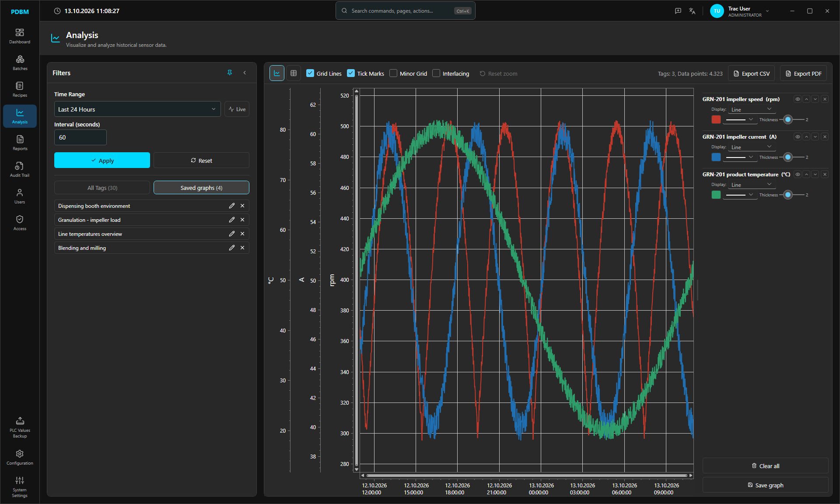This screenshot has height=504, width=840.
Task: Collapse the Filters panel with chevron
Action: [245, 73]
